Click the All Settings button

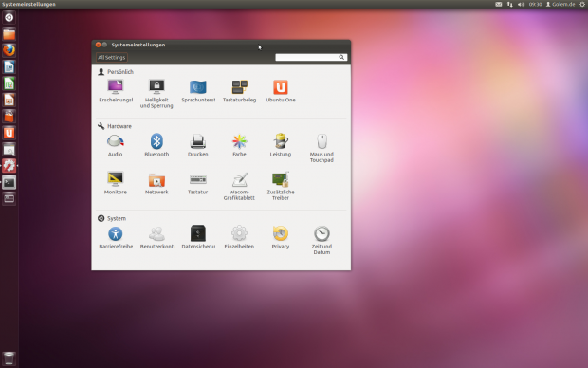point(112,58)
